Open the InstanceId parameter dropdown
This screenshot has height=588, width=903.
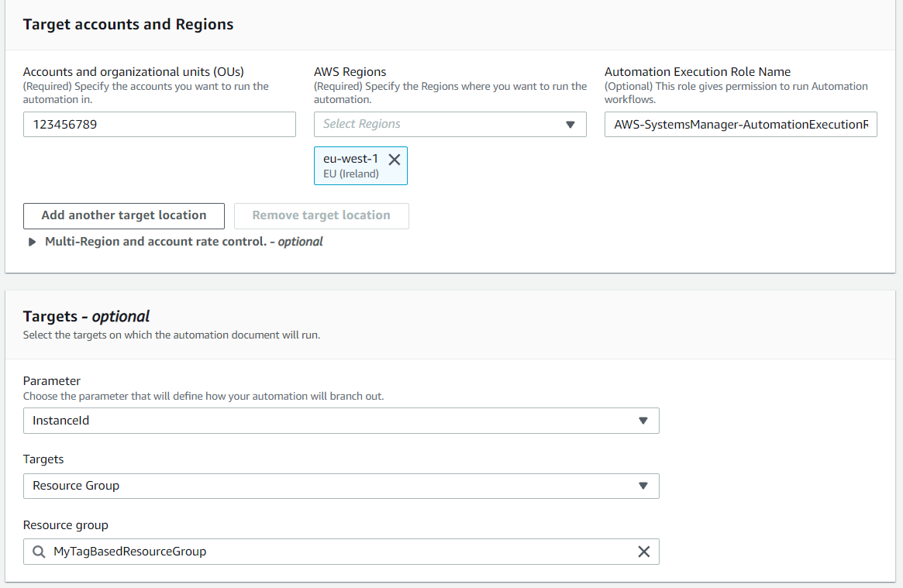(x=341, y=421)
